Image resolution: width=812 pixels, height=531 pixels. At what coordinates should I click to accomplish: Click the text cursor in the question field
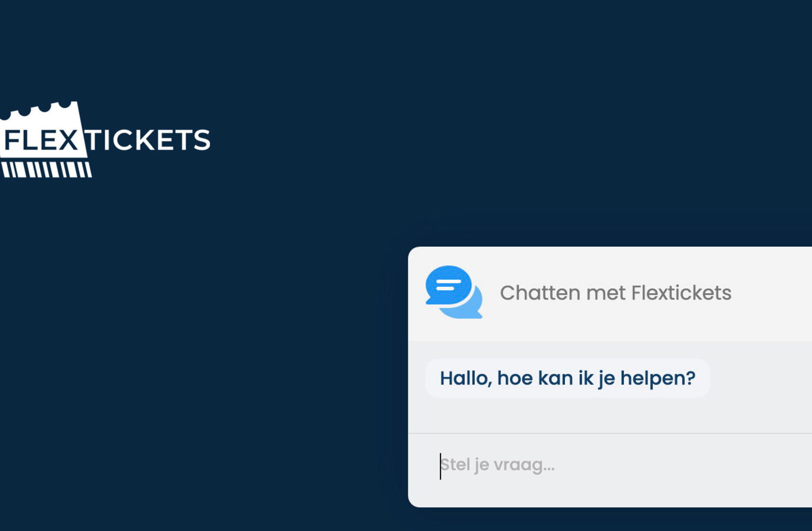pyautogui.click(x=440, y=466)
